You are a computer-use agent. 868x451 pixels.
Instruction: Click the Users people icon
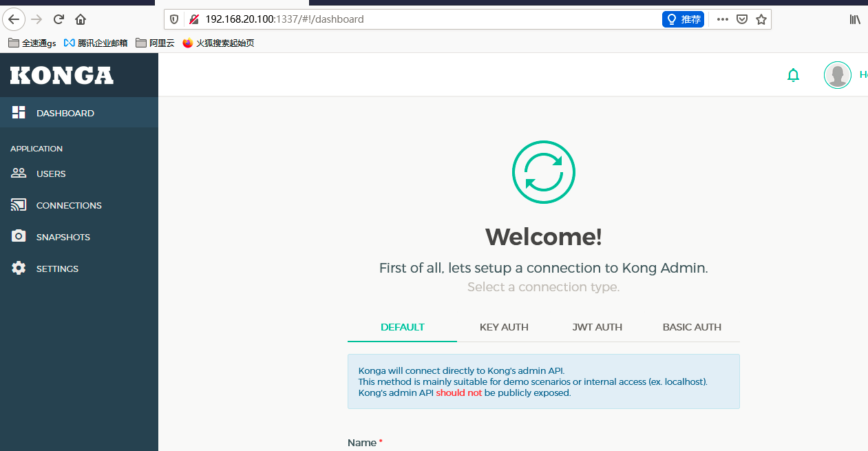(x=19, y=174)
